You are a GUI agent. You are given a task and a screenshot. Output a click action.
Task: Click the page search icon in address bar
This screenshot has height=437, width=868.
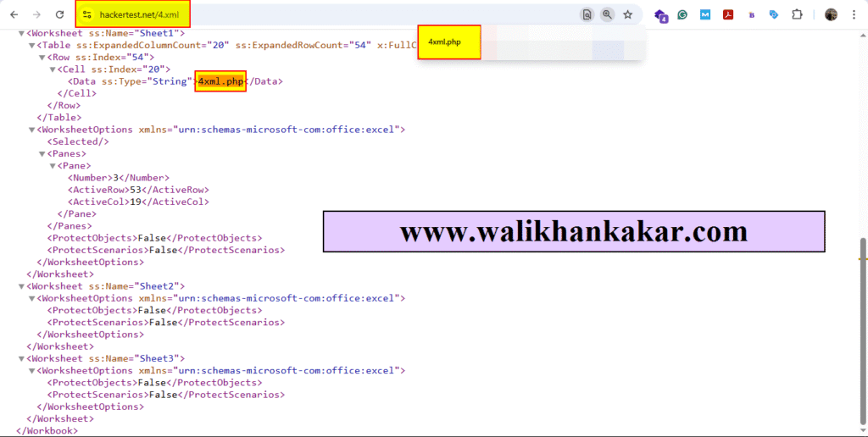pyautogui.click(x=587, y=15)
